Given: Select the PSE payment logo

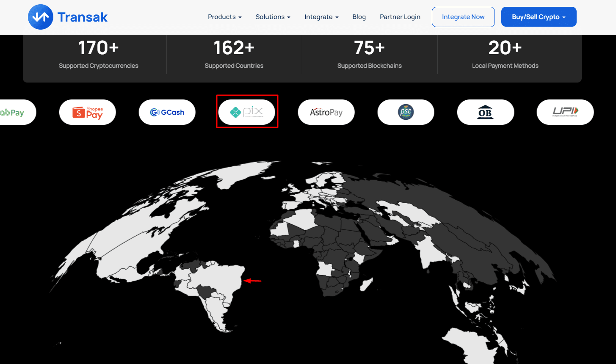Looking at the screenshot, I should (406, 112).
